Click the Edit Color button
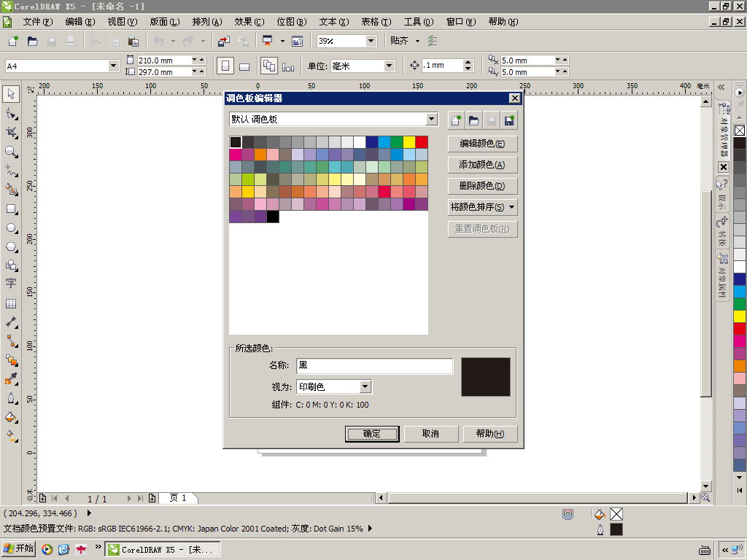Screen dimensions: 747x560 coord(483,144)
